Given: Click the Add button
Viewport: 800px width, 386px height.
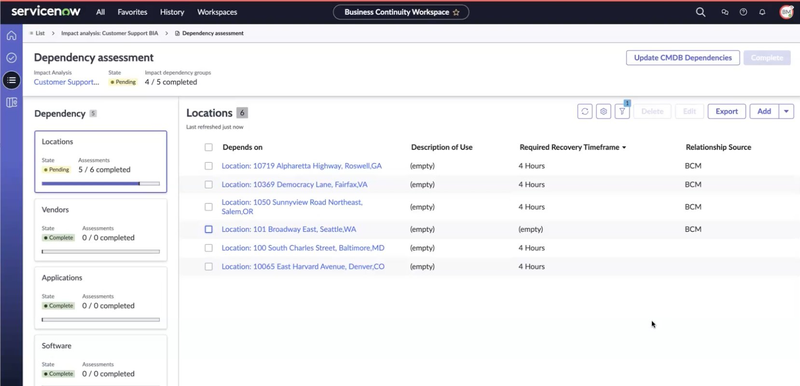Looking at the screenshot, I should (x=764, y=111).
